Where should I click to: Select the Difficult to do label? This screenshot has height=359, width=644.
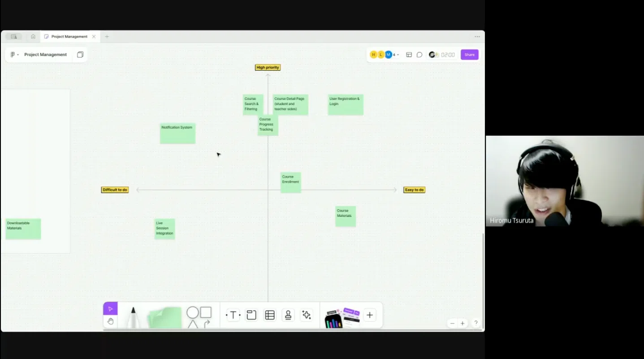point(115,190)
